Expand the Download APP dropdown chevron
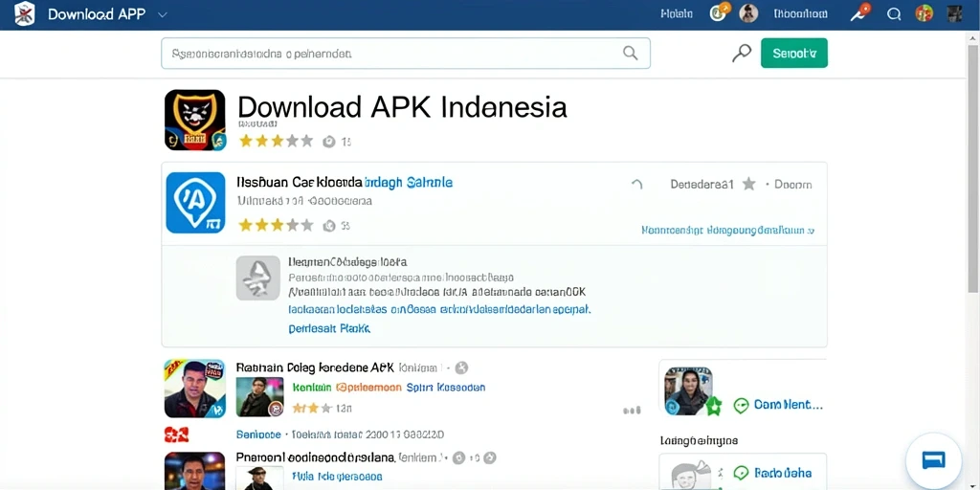The image size is (980, 490). tap(163, 14)
